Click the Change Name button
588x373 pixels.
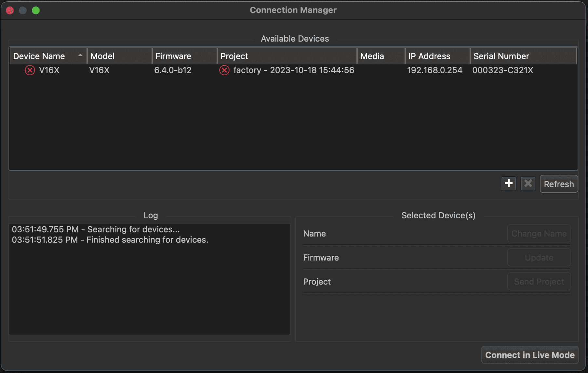pyautogui.click(x=539, y=233)
